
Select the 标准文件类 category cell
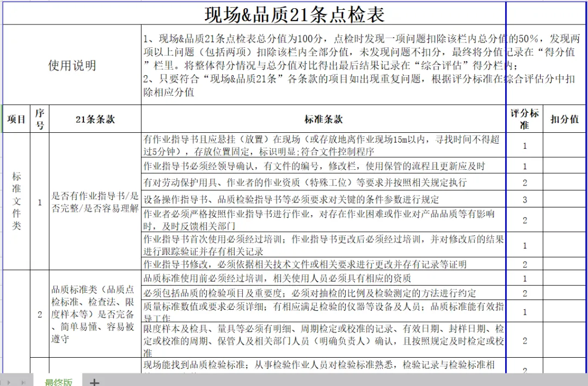coord(16,201)
